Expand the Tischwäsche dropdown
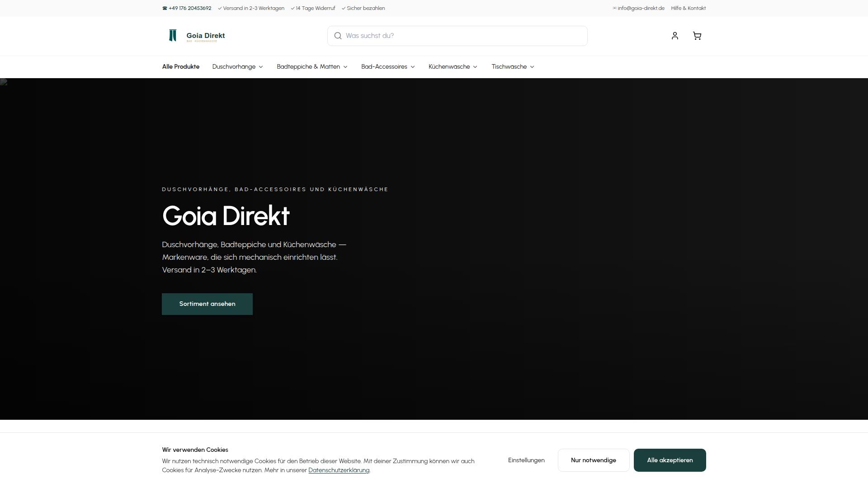The image size is (868, 488). click(x=513, y=67)
